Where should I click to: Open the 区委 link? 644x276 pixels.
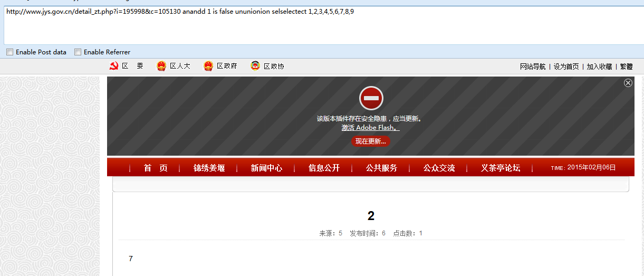pos(132,66)
